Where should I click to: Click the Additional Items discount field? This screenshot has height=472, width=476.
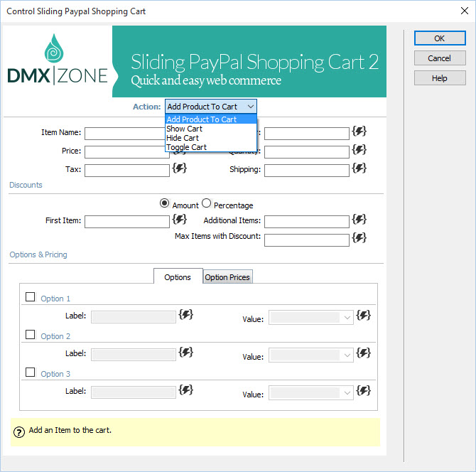coord(307,222)
